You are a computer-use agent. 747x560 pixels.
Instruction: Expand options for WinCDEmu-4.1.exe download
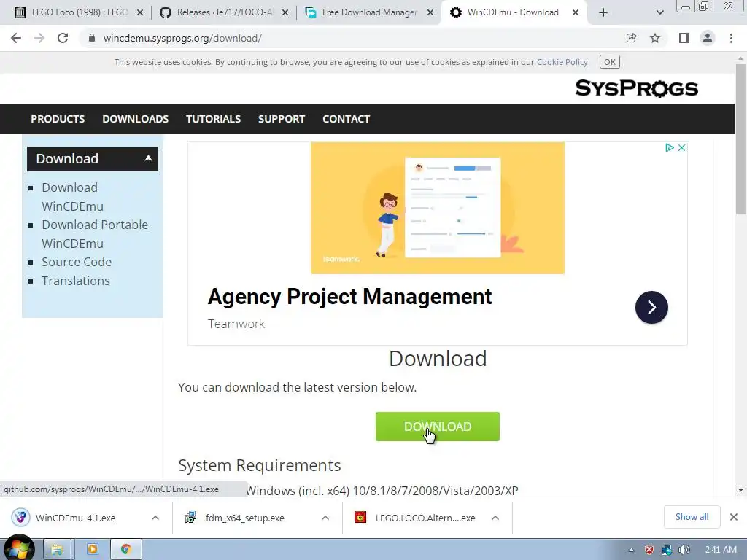[155, 518]
